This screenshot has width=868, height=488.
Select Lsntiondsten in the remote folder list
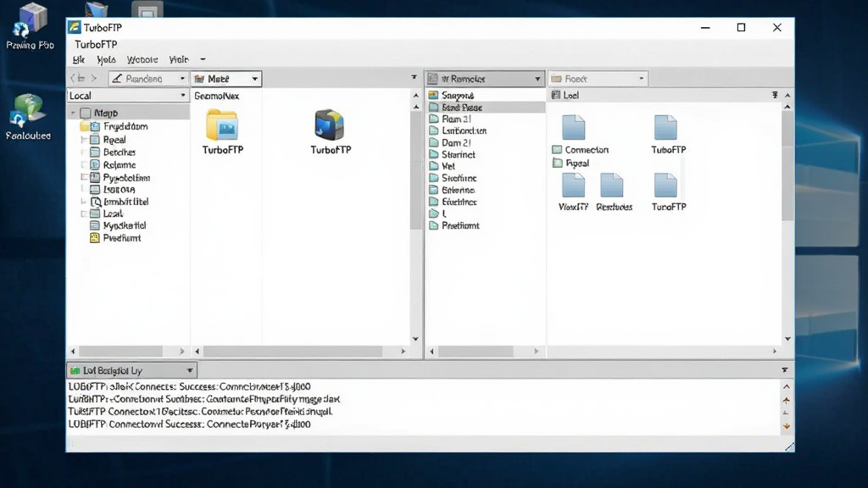pos(464,131)
